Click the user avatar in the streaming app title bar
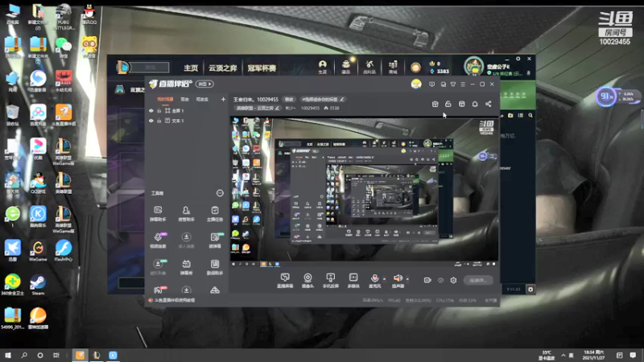This screenshot has height=362, width=644. (x=416, y=84)
